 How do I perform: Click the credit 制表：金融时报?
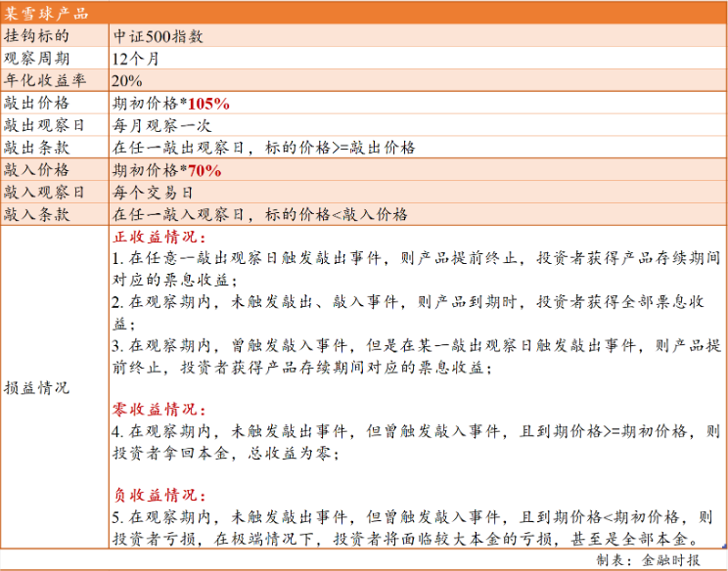648,560
